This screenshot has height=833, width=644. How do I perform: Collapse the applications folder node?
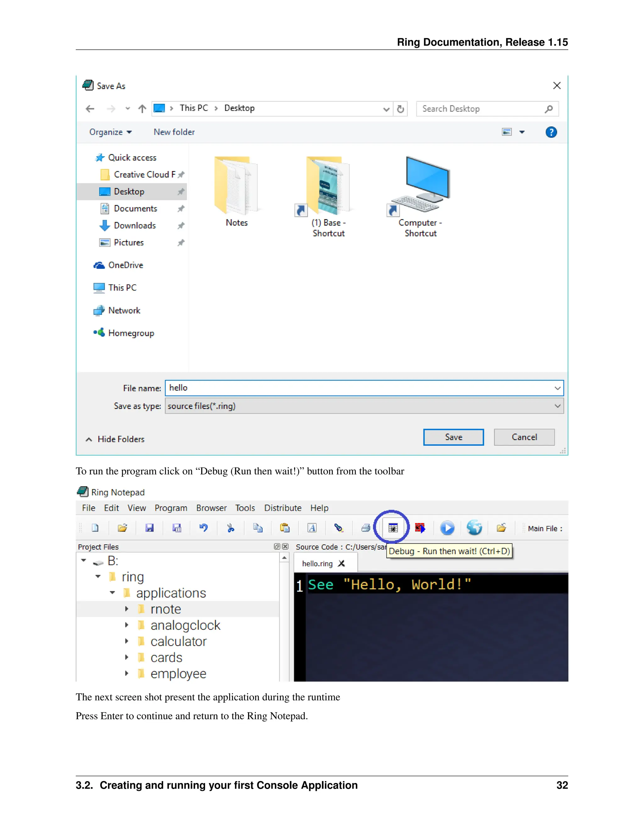click(113, 593)
